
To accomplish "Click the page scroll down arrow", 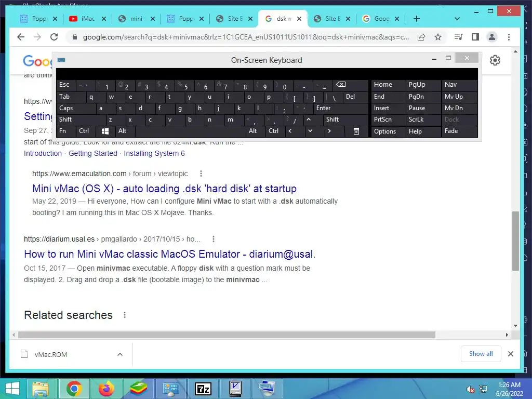I will 515,326.
